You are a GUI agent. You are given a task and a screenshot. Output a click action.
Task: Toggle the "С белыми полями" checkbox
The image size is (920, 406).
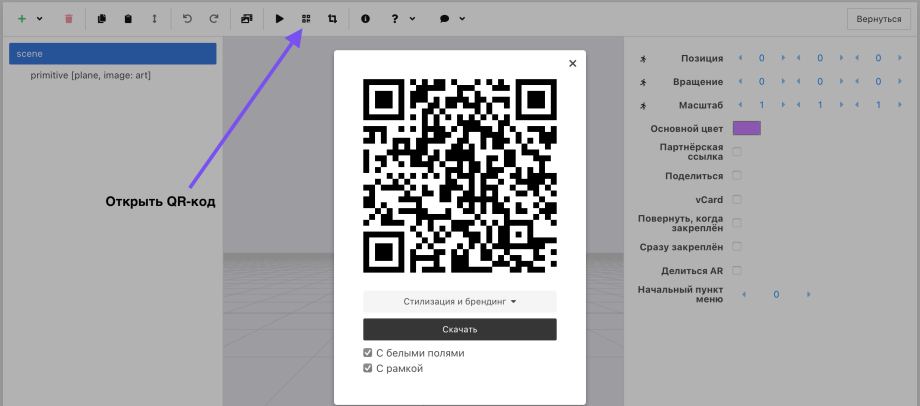[x=368, y=353]
